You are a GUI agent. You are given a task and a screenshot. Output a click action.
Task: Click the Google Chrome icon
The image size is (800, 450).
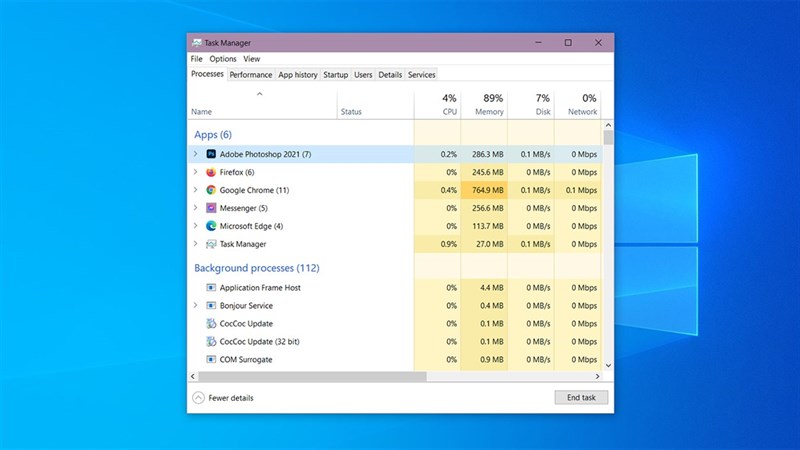[x=211, y=190]
